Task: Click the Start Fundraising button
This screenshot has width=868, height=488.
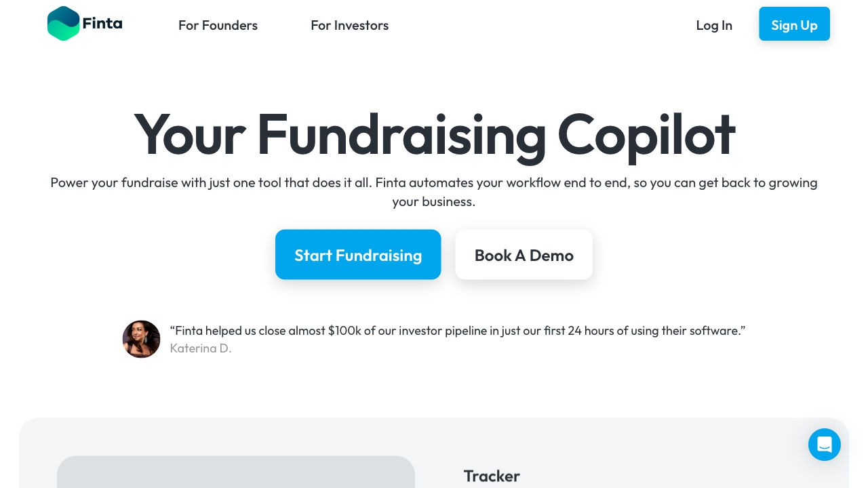Action: tap(358, 255)
